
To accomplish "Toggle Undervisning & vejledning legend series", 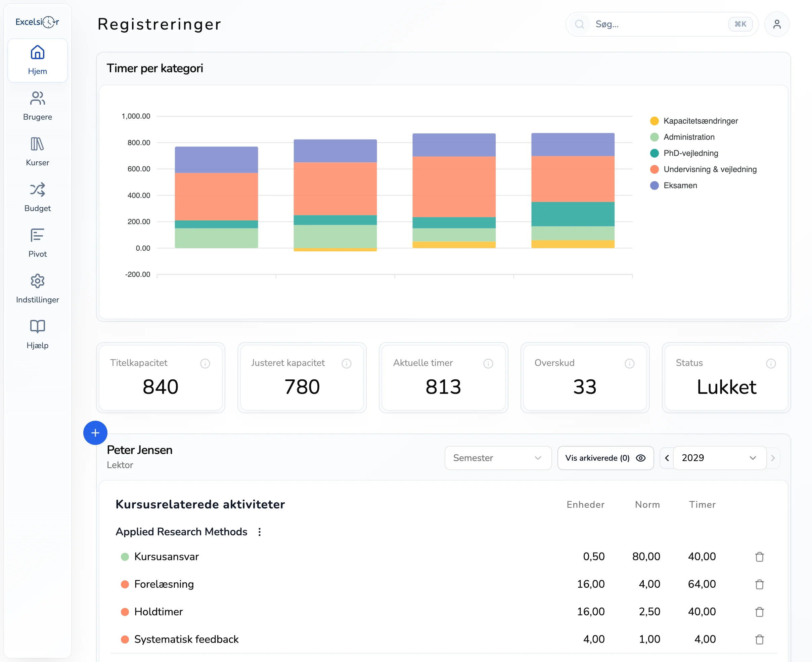I will [704, 169].
